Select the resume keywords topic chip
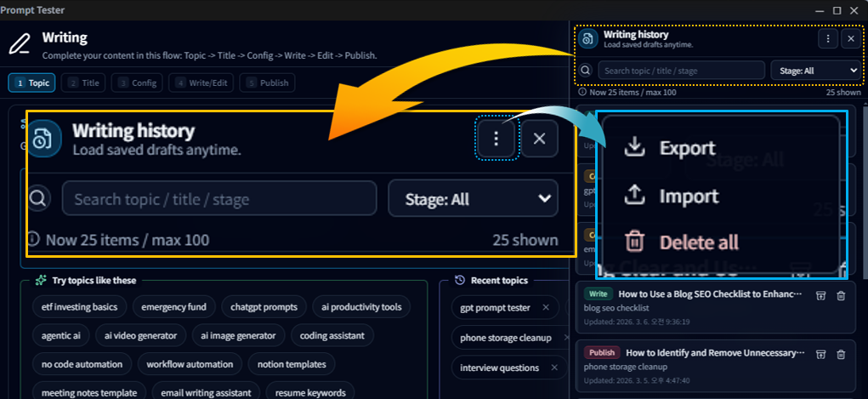Image resolution: width=868 pixels, height=399 pixels. [x=310, y=392]
